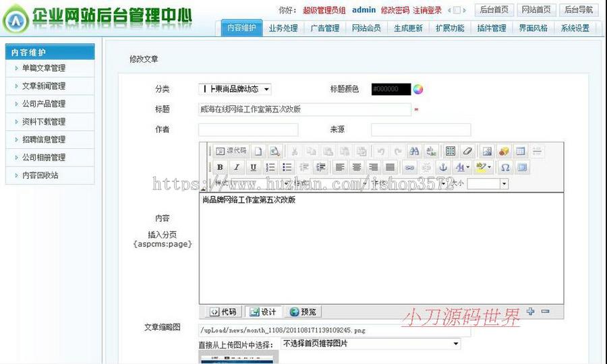The image size is (607, 364).
Task: Click the author (作者) input field
Action: pyautogui.click(x=248, y=129)
